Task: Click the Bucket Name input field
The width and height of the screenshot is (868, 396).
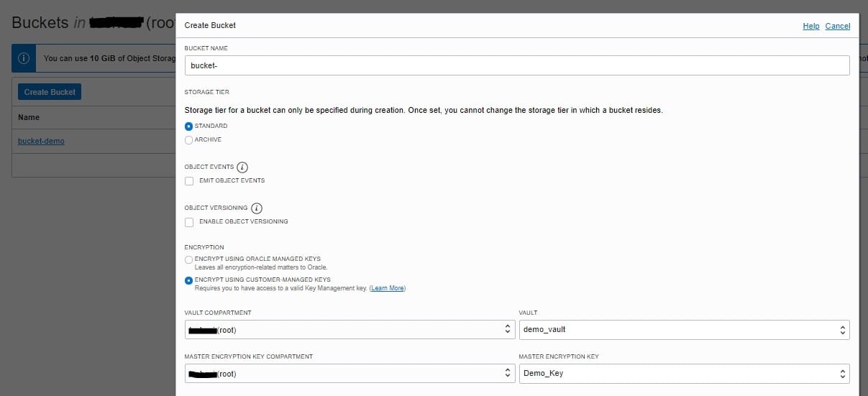Action: 517,65
